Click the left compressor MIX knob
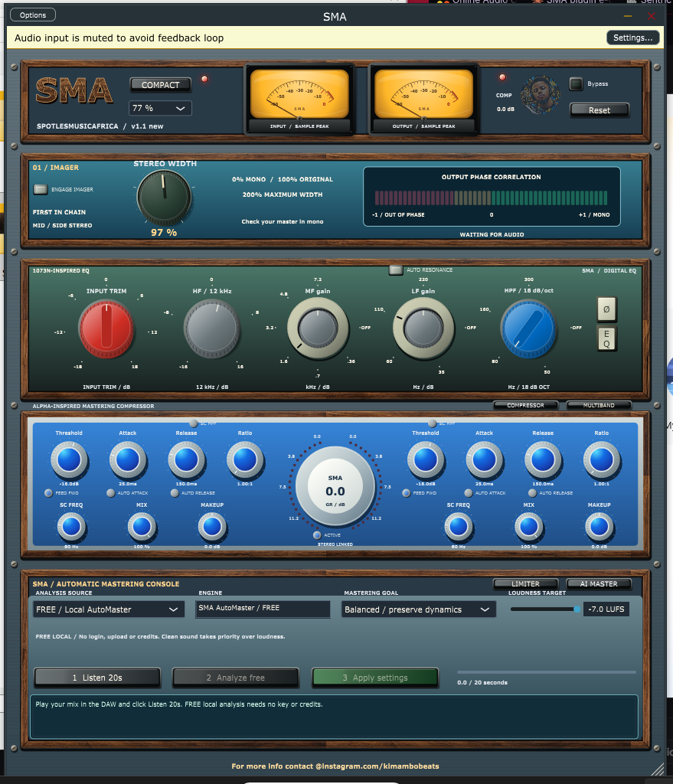 (142, 527)
